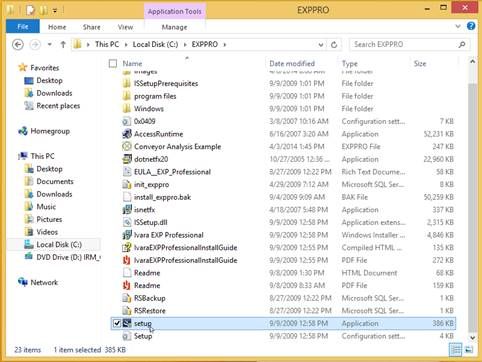The height and width of the screenshot is (362, 482).
Task: Select the AccessRuntime application icon
Action: click(x=127, y=134)
